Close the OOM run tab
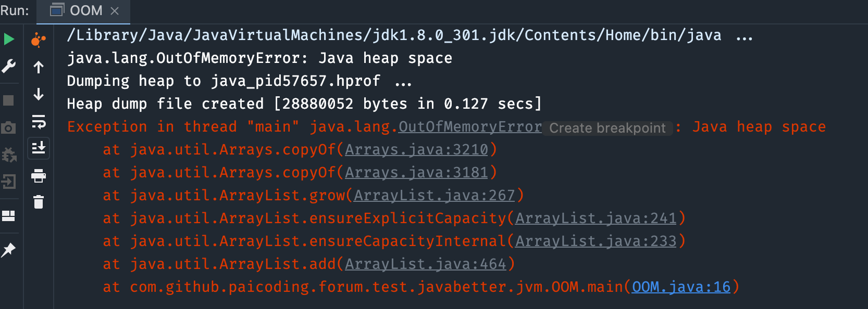 [x=115, y=11]
